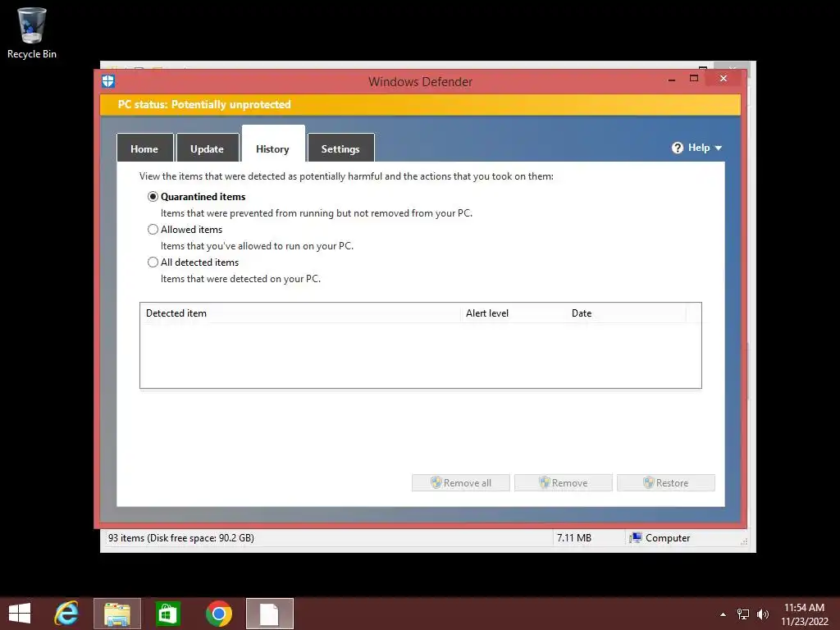Open the network tray icon
Viewport: 840px width, 630px height.
[x=743, y=614]
